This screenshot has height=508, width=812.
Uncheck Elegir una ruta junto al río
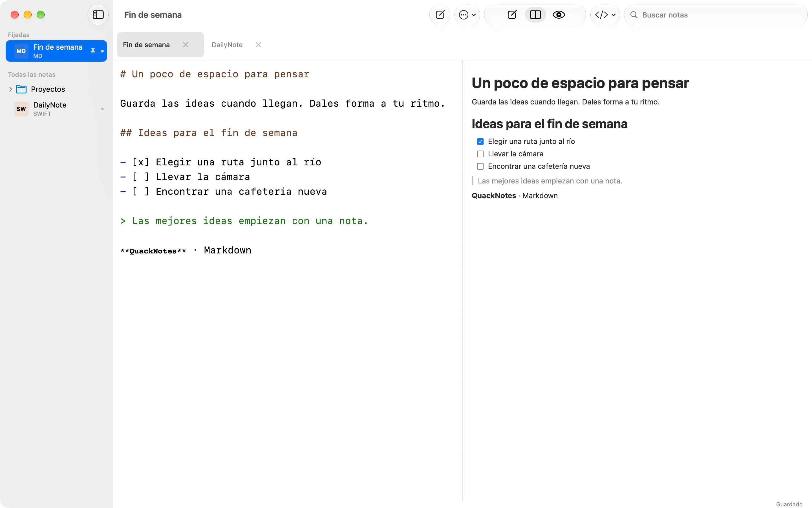(x=480, y=141)
